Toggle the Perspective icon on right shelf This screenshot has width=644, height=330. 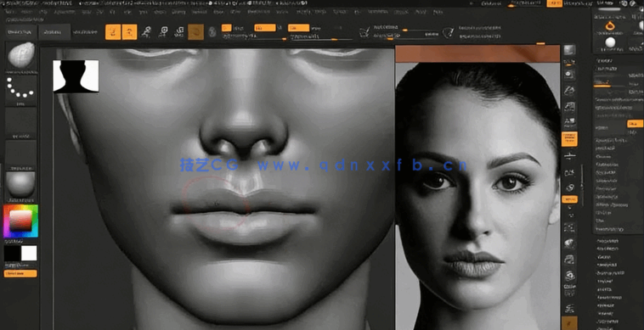[569, 107]
